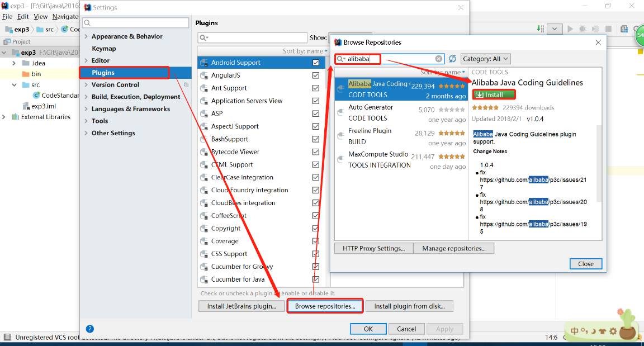
Task: Click Install plugin from disk... button
Action: (409, 306)
